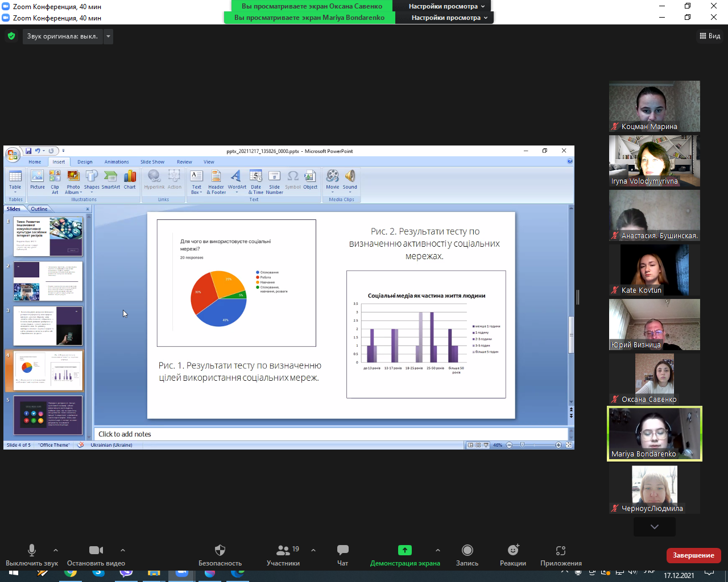Switch to the Outline pane tab
This screenshot has width=728, height=582.
39,209
